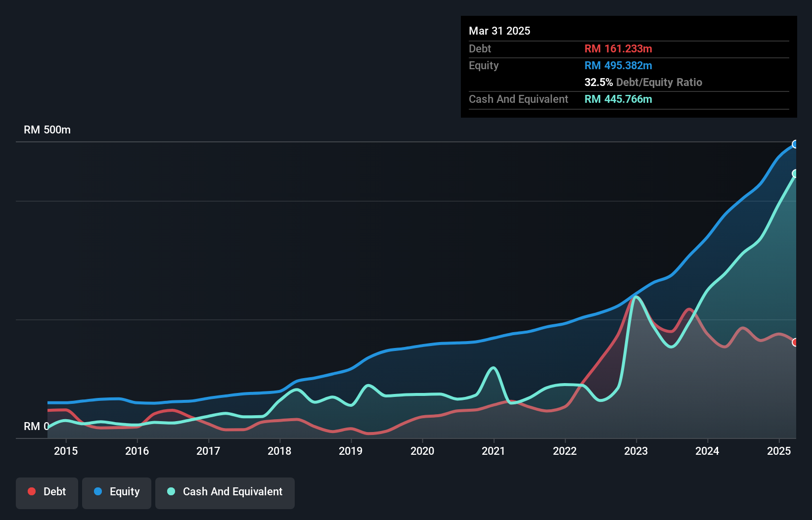Click the Debt label in tooltip
The image size is (812, 520).
pyautogui.click(x=480, y=49)
